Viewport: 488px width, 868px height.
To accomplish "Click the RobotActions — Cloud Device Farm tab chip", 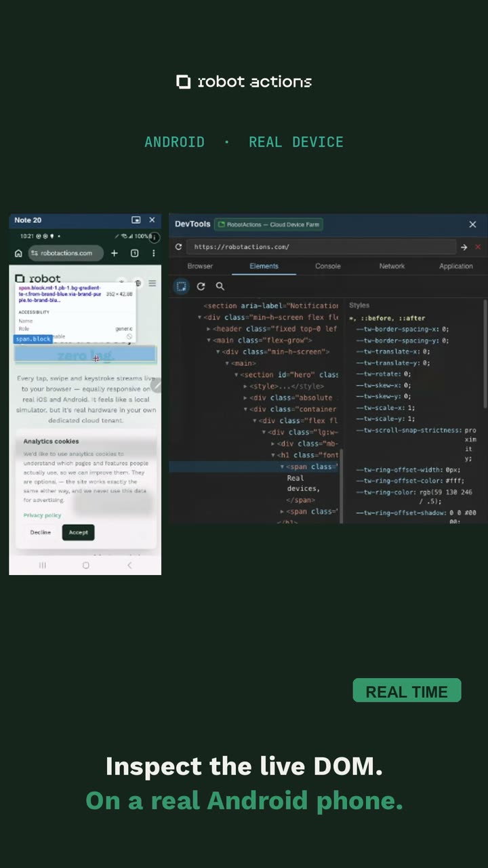I will coord(268,224).
